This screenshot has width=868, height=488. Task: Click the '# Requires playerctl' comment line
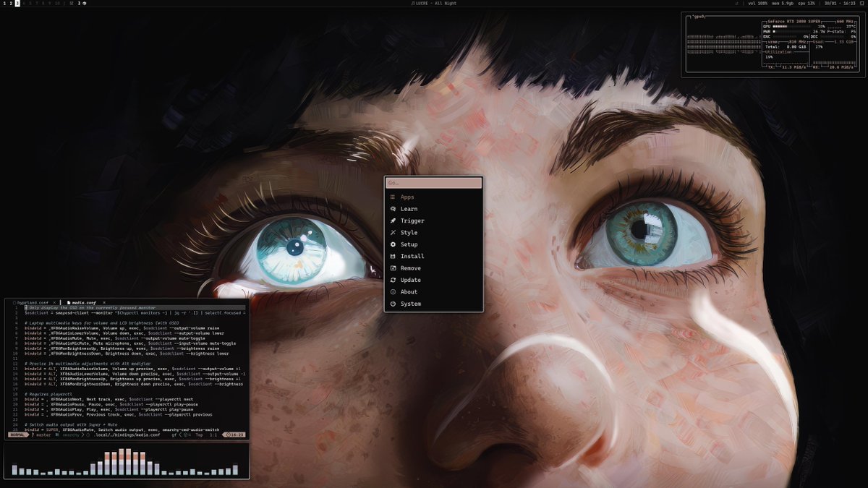click(x=48, y=393)
